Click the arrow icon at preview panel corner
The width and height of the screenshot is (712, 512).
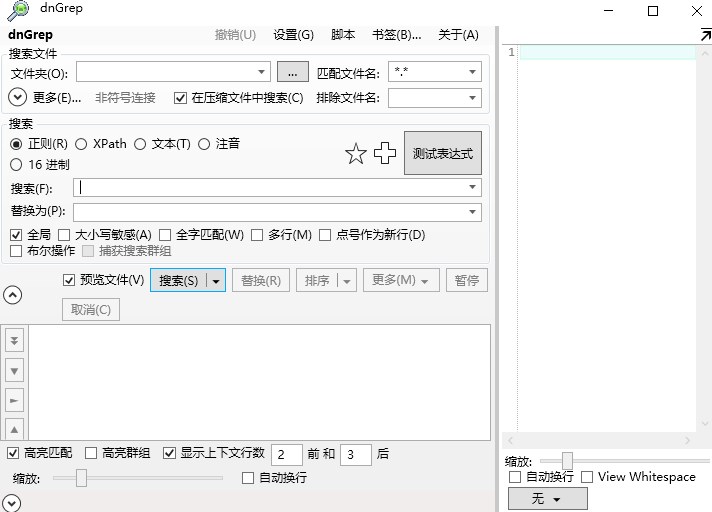point(706,35)
